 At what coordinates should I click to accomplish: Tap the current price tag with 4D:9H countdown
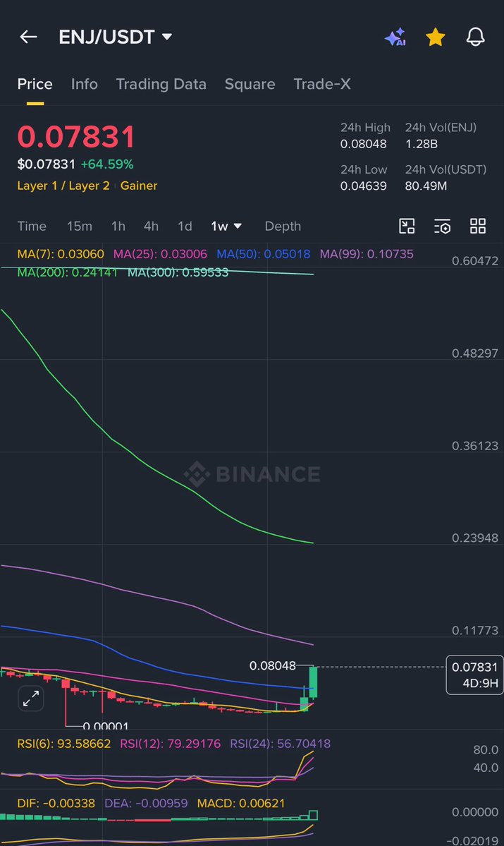pyautogui.click(x=475, y=675)
